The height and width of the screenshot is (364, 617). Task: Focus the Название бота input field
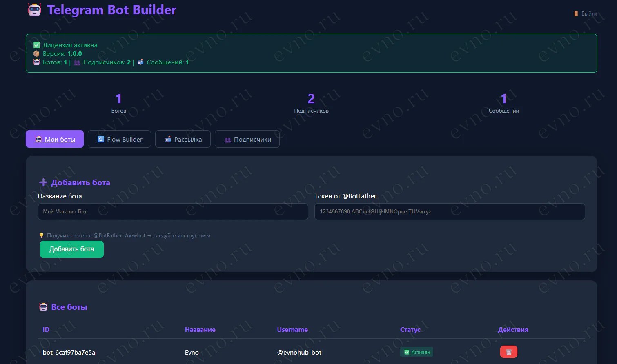point(173,212)
